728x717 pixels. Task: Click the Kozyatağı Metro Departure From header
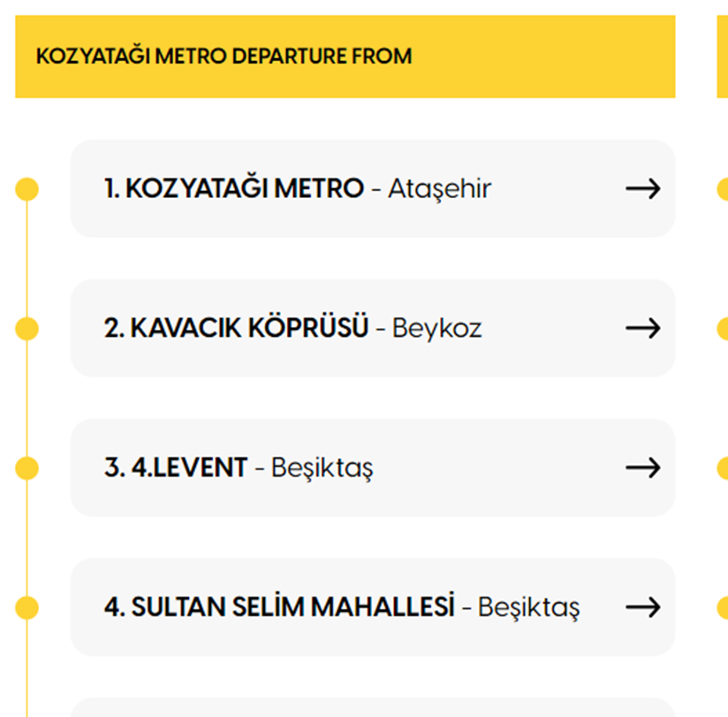click(224, 57)
